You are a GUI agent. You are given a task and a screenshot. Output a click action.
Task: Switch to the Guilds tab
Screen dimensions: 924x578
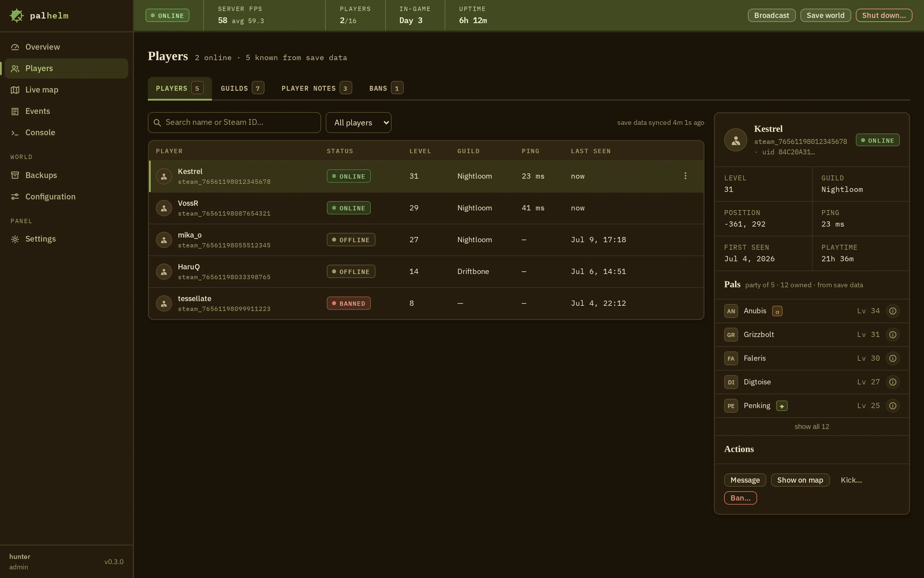point(242,88)
